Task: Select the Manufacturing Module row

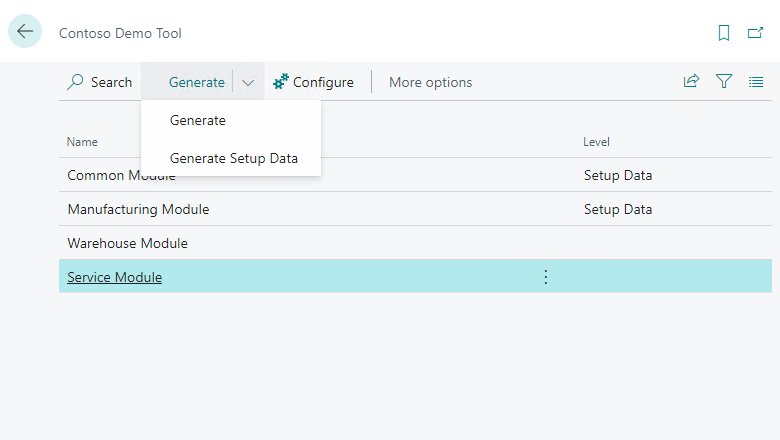Action: (415, 209)
